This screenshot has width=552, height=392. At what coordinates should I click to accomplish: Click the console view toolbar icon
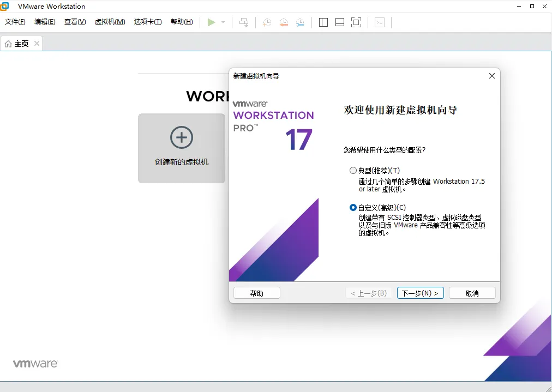click(x=380, y=22)
